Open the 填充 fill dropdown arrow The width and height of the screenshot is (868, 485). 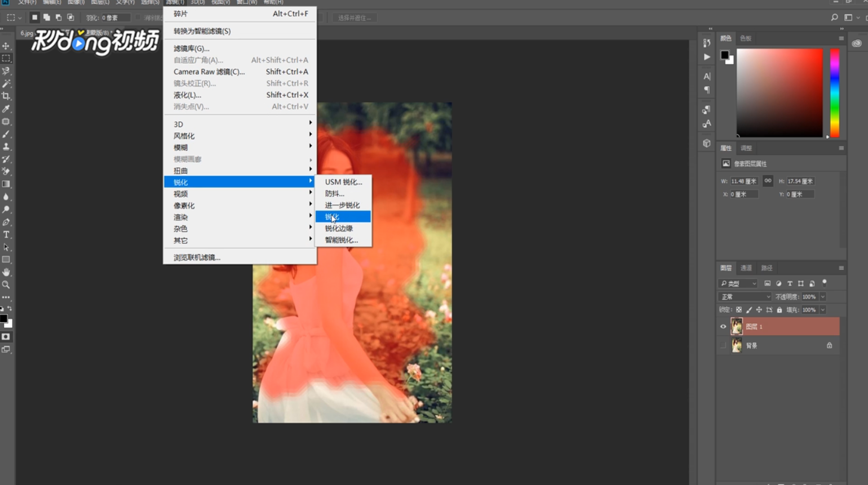coord(823,310)
